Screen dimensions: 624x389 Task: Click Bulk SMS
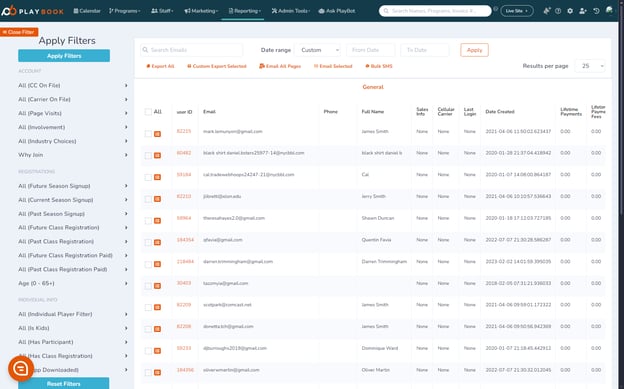pos(379,66)
